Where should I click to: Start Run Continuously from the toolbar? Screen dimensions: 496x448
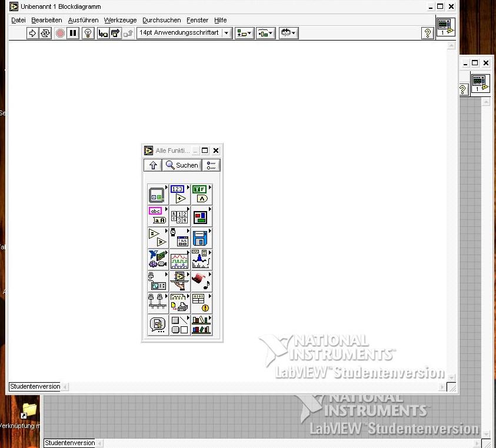[45, 33]
